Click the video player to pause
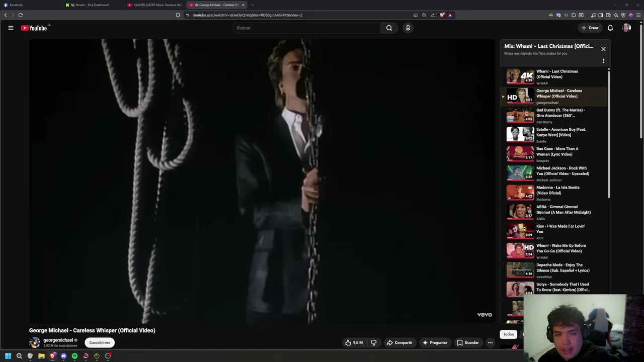This screenshot has width=644, height=362. coord(262,182)
